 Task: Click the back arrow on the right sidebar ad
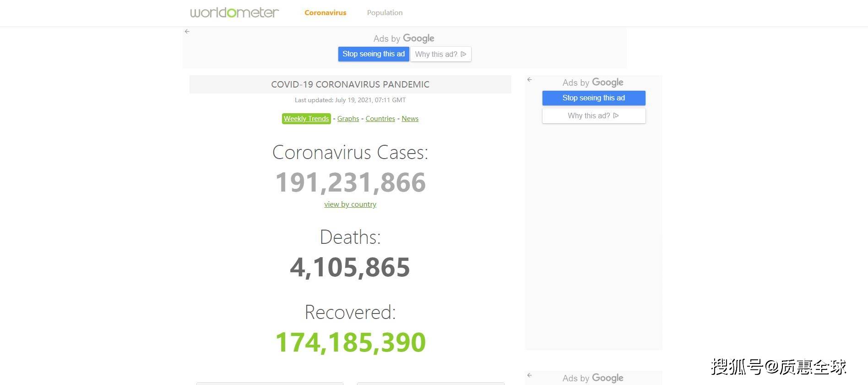[x=530, y=80]
